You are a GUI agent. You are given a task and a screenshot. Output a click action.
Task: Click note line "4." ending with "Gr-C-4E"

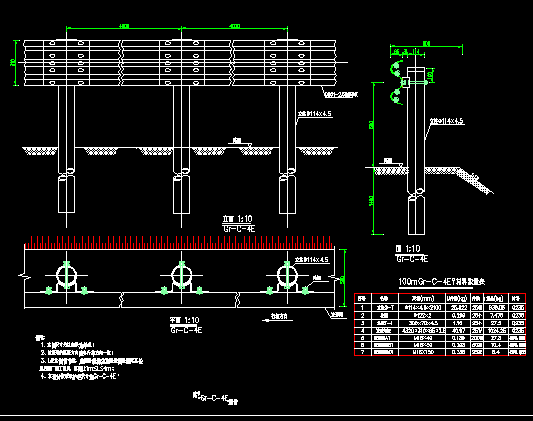(80, 376)
